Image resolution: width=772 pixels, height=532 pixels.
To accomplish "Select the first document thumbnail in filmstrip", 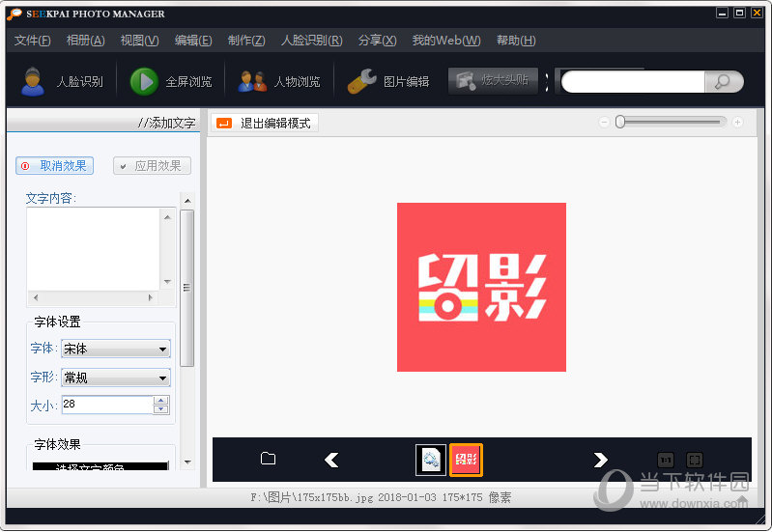I will pos(431,460).
